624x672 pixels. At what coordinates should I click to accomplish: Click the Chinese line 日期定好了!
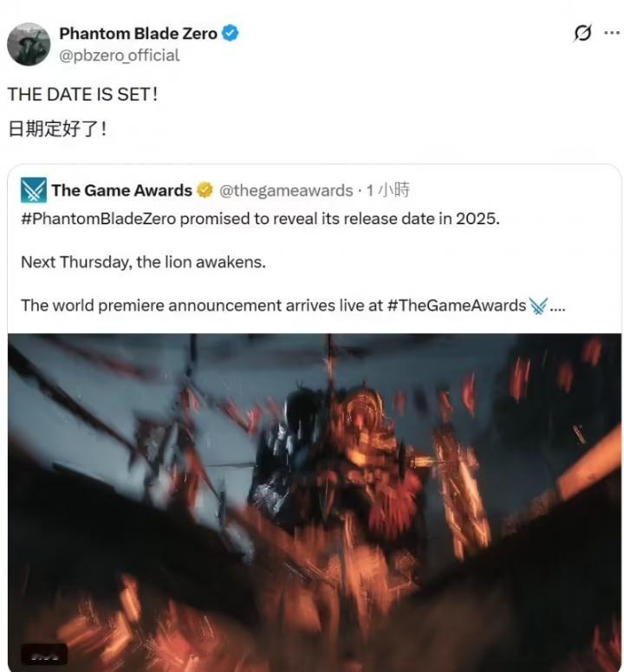[57, 128]
